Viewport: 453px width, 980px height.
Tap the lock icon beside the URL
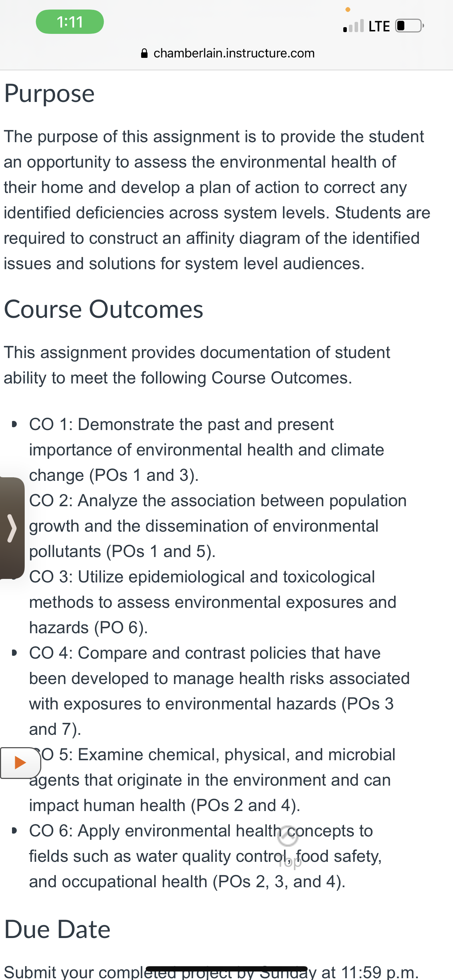point(144,53)
